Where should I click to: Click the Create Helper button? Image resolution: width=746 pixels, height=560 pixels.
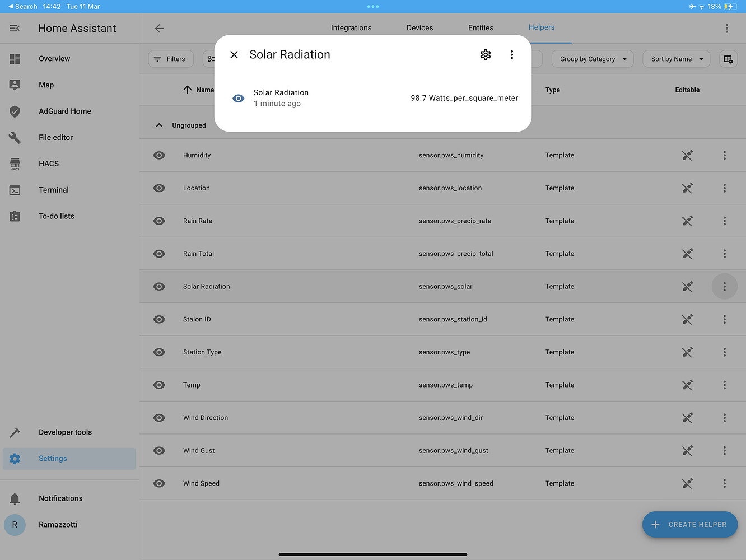690,525
